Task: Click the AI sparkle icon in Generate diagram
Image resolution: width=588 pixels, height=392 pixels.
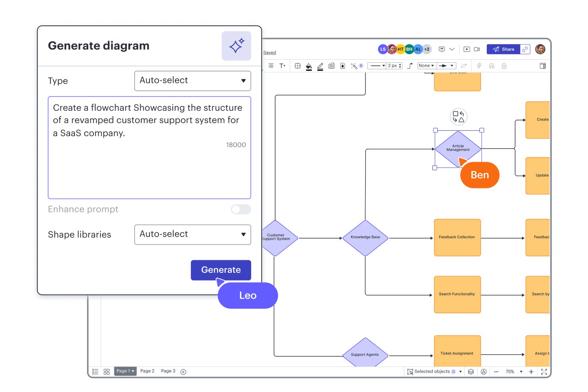Action: 236,46
